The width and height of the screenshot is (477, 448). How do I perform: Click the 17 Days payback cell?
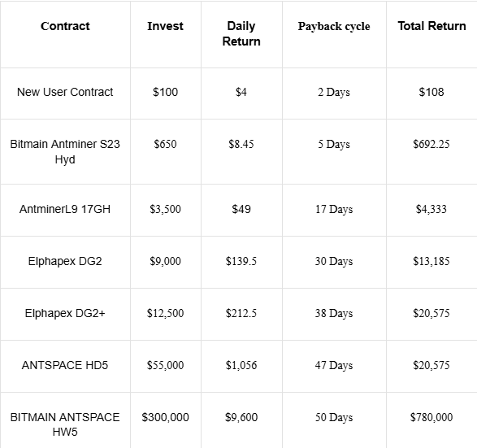pos(334,210)
